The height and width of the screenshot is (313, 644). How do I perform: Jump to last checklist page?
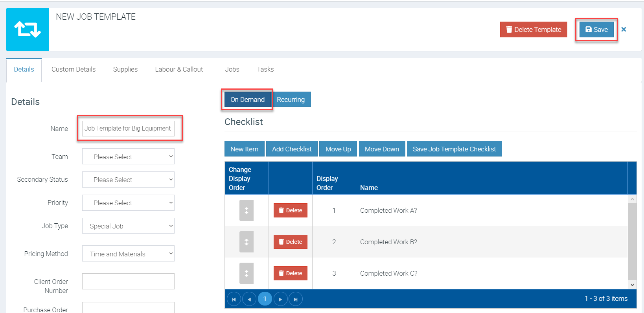pos(296,299)
